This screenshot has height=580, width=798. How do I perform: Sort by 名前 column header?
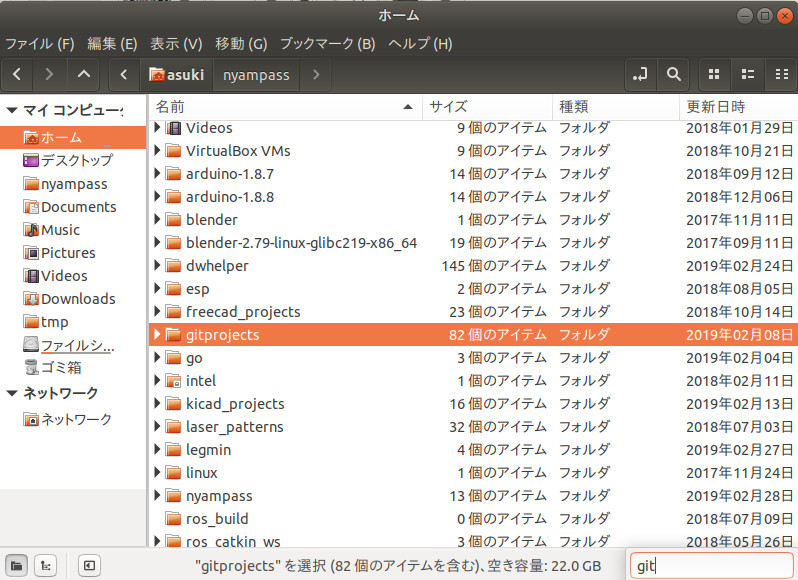click(x=286, y=107)
